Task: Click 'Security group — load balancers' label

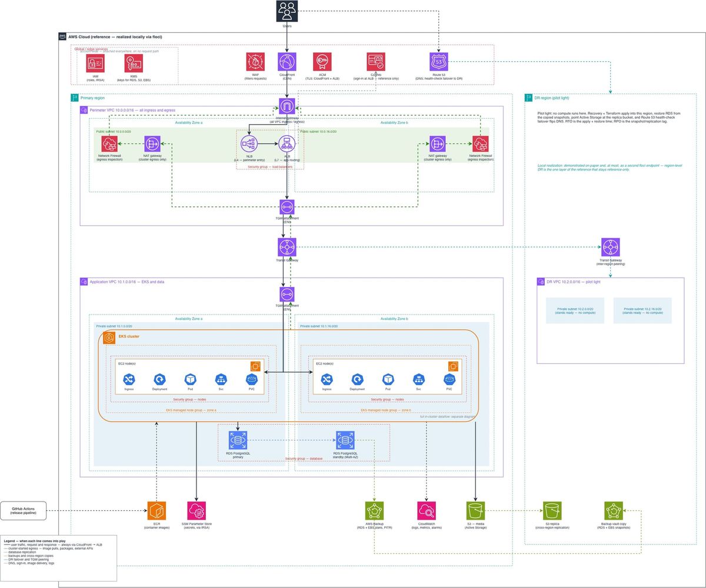Action: (270, 167)
